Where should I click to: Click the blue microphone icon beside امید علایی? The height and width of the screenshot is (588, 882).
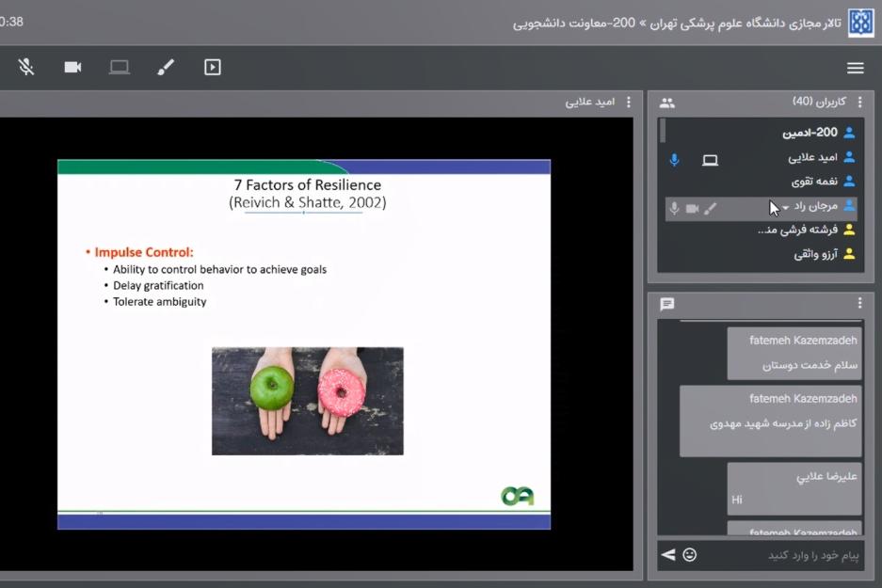pyautogui.click(x=674, y=160)
